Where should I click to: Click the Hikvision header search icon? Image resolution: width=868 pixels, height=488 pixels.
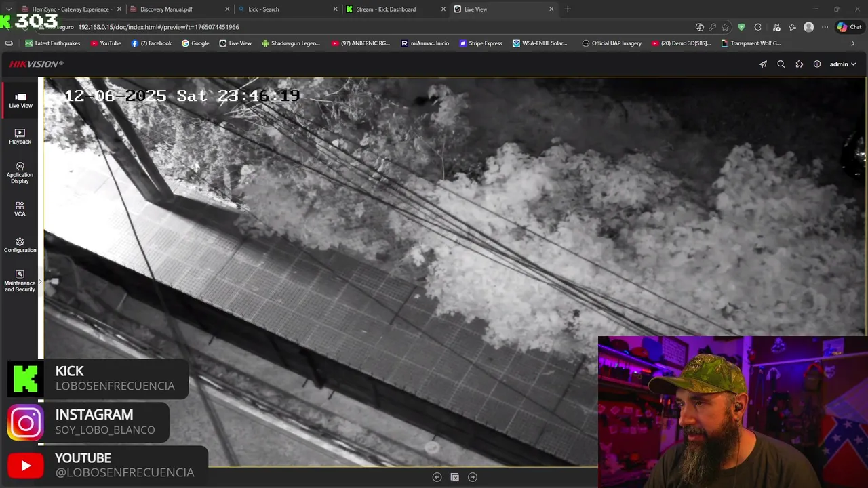click(x=781, y=64)
